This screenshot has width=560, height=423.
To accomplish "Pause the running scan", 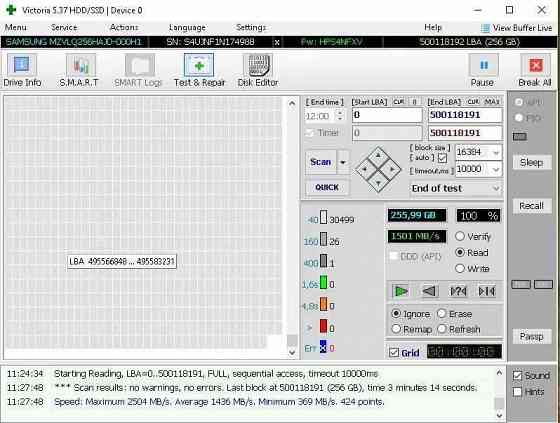I will pos(483,70).
